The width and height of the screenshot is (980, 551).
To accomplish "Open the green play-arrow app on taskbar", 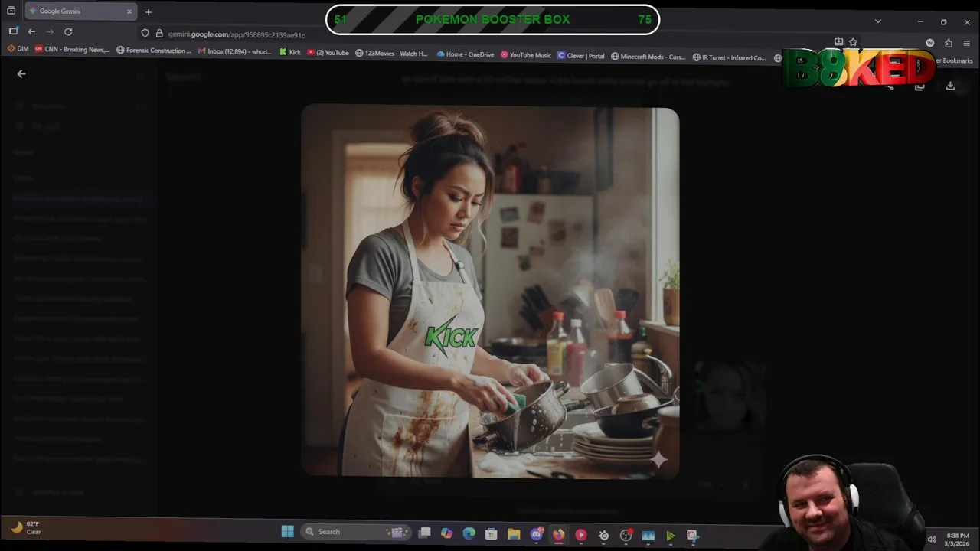I will pos(671,536).
